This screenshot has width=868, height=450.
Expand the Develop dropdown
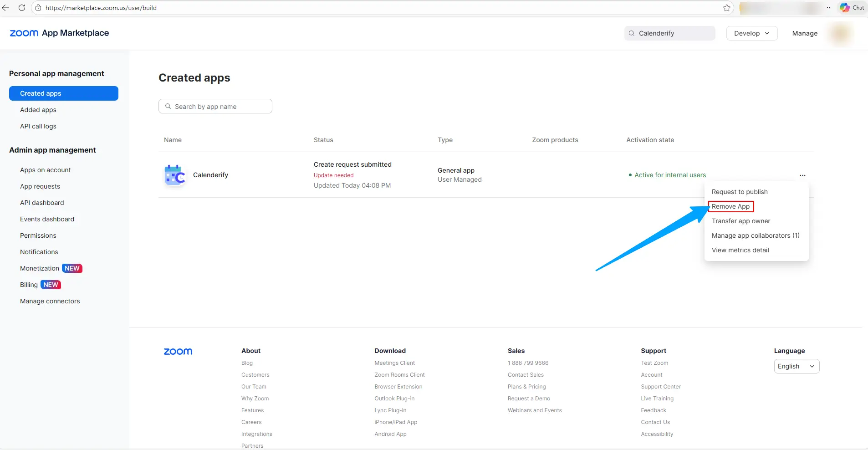click(751, 33)
